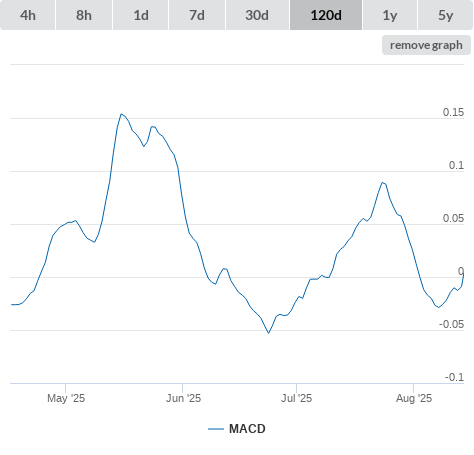Open the 5y time range
This screenshot has height=455, width=474.
[446, 15]
